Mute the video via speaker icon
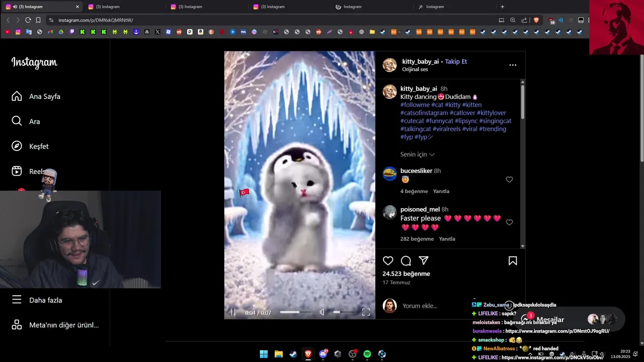This screenshot has width=644, height=362. pos(322,312)
